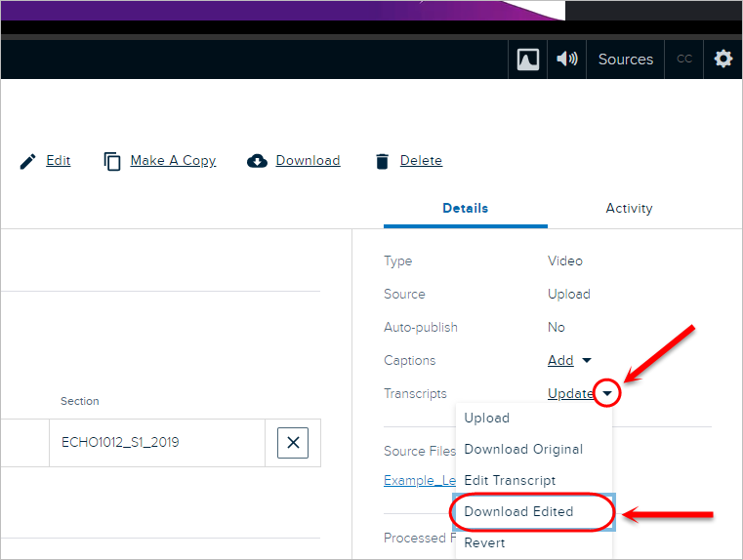Expand the Captions Add dropdown arrow
This screenshot has width=743, height=560.
tap(587, 361)
